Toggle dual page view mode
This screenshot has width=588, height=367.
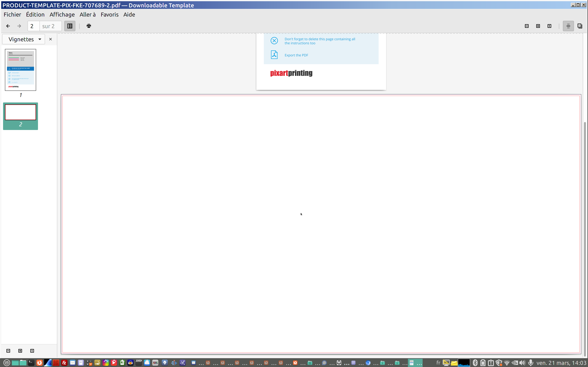(x=580, y=26)
